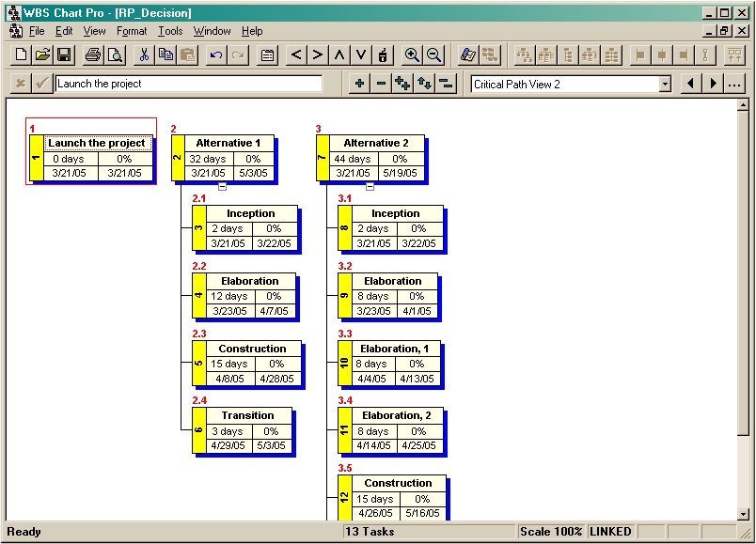The width and height of the screenshot is (756, 544).
Task: Collapse the Alternative 2 branch
Action: pos(370,186)
